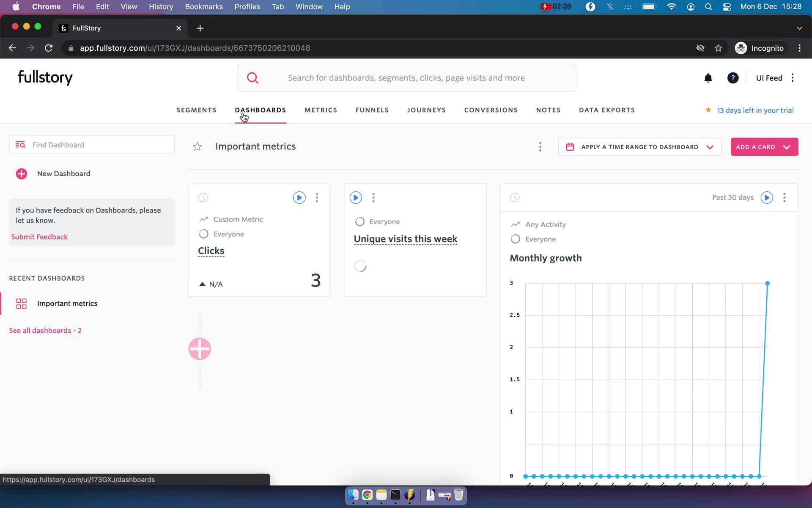
Task: Click the clock icon on Clicks card
Action: pos(203,198)
